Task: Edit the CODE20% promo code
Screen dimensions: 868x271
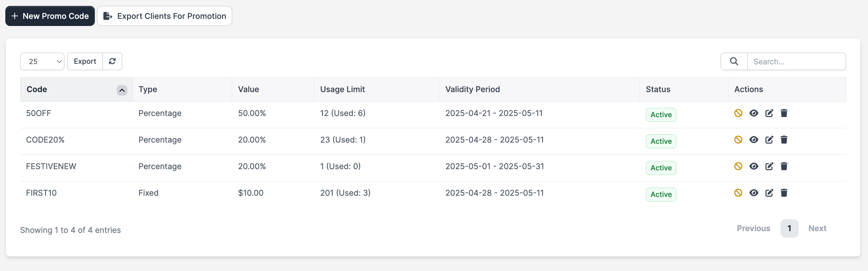Action: (x=769, y=140)
